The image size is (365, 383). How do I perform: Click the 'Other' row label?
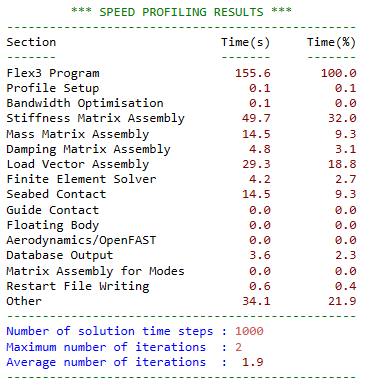coord(24,301)
